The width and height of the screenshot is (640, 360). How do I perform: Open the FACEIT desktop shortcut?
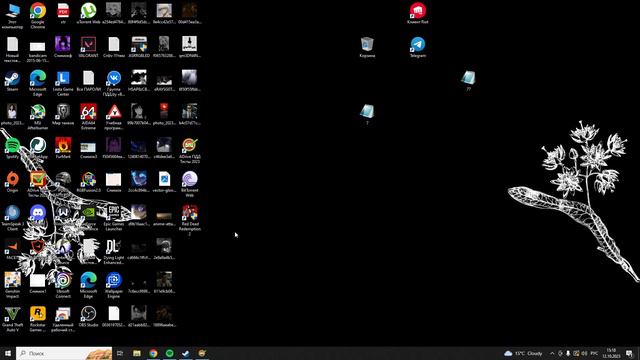coord(12,248)
